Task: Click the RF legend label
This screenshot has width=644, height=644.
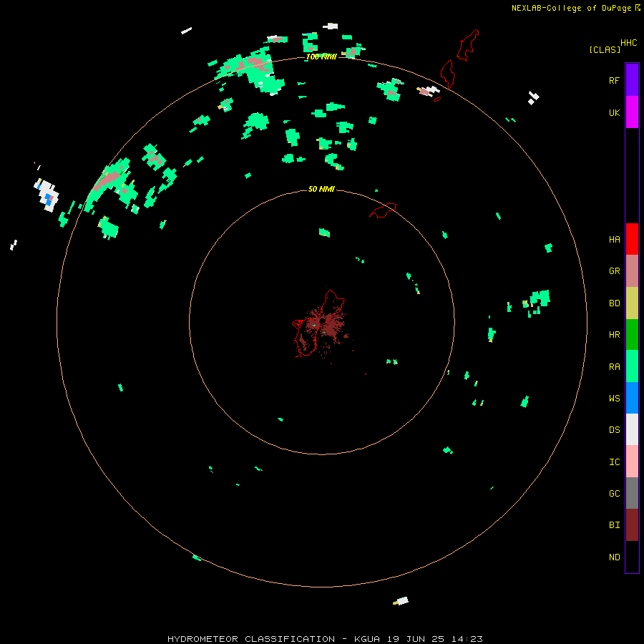Action: click(614, 80)
